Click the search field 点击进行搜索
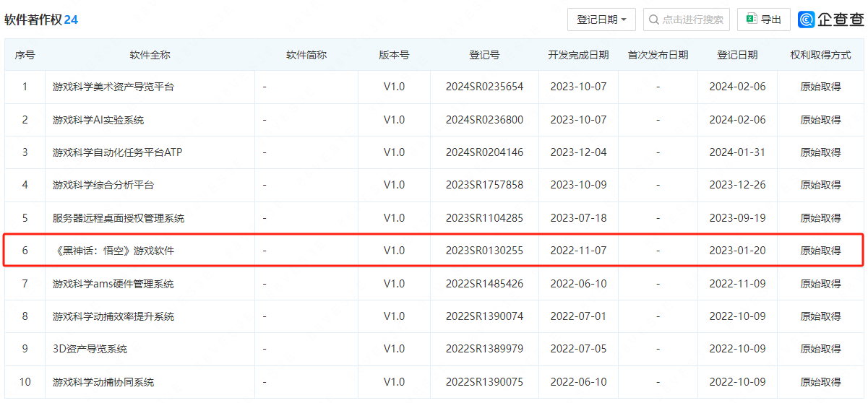 click(x=692, y=19)
